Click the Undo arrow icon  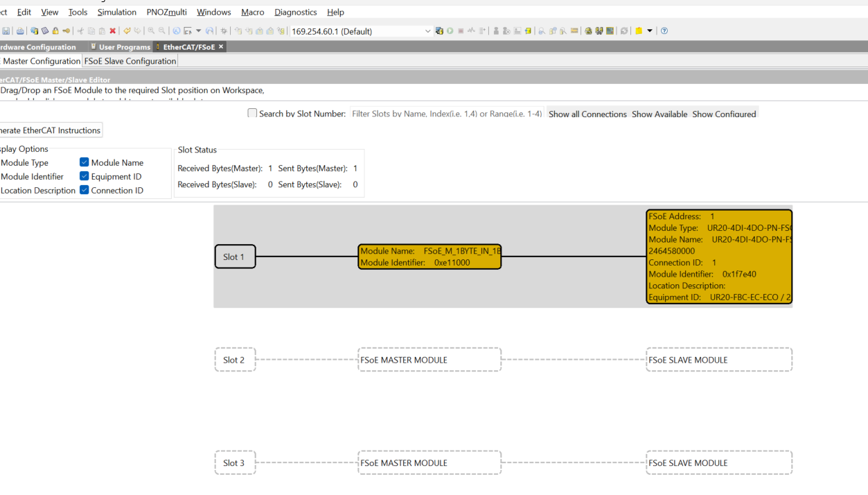click(x=127, y=31)
